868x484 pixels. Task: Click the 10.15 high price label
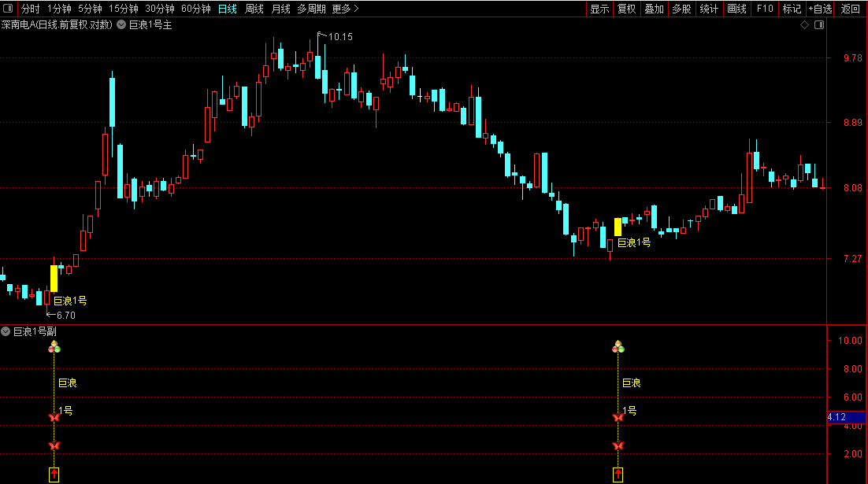pos(340,37)
